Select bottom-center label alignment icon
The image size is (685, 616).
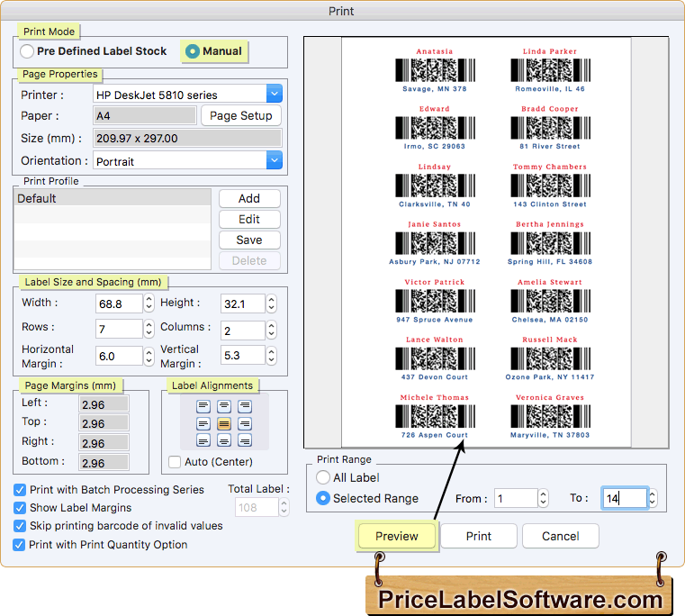tap(224, 440)
